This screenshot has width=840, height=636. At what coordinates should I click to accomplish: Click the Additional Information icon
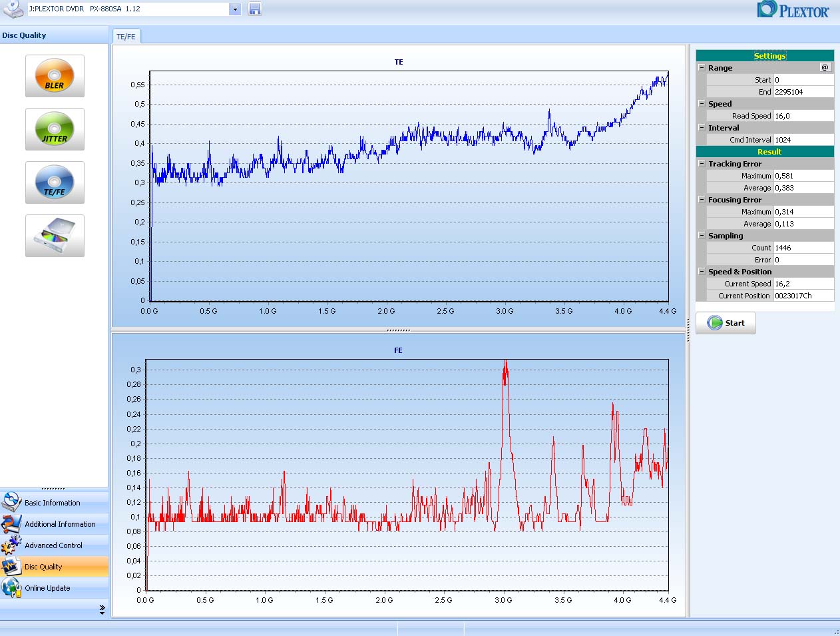tap(11, 523)
